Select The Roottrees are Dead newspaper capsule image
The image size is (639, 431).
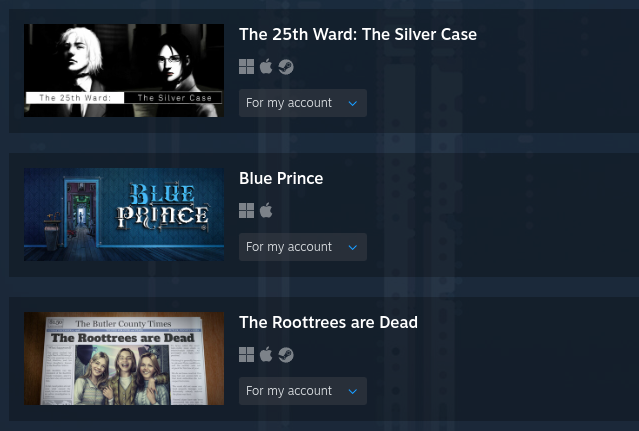(124, 358)
